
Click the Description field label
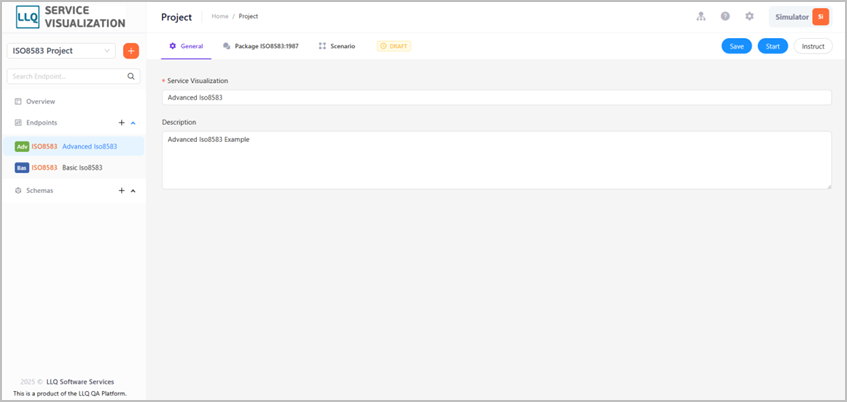point(179,122)
